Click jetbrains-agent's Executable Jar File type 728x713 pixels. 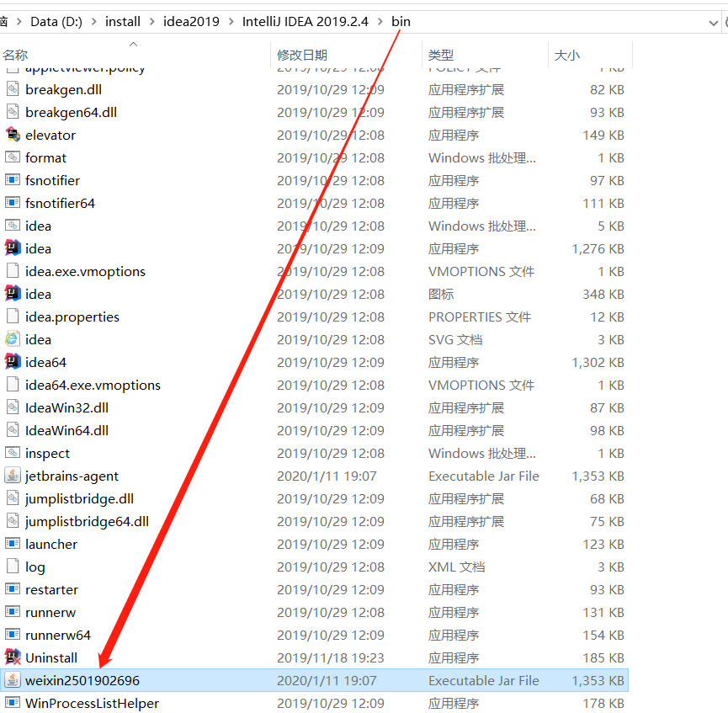(484, 476)
